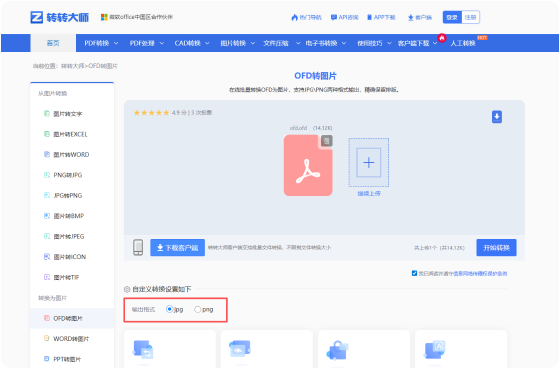Click the 继续上传 link under the plus box
This screenshot has width=560, height=369.
coord(369,193)
